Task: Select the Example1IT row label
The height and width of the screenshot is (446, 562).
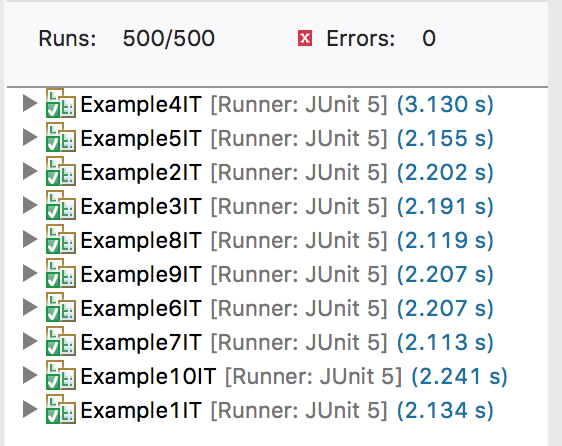Action: click(141, 411)
